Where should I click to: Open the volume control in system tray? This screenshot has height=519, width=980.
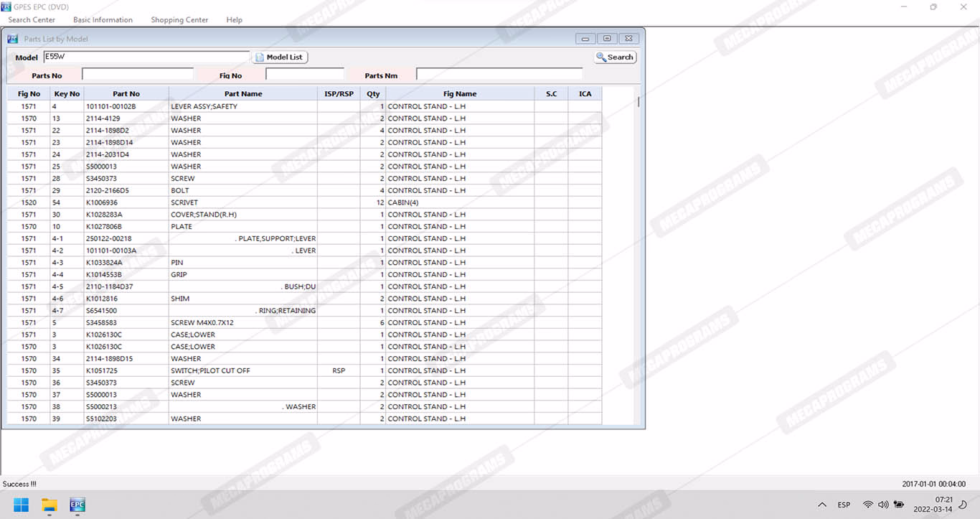click(883, 505)
